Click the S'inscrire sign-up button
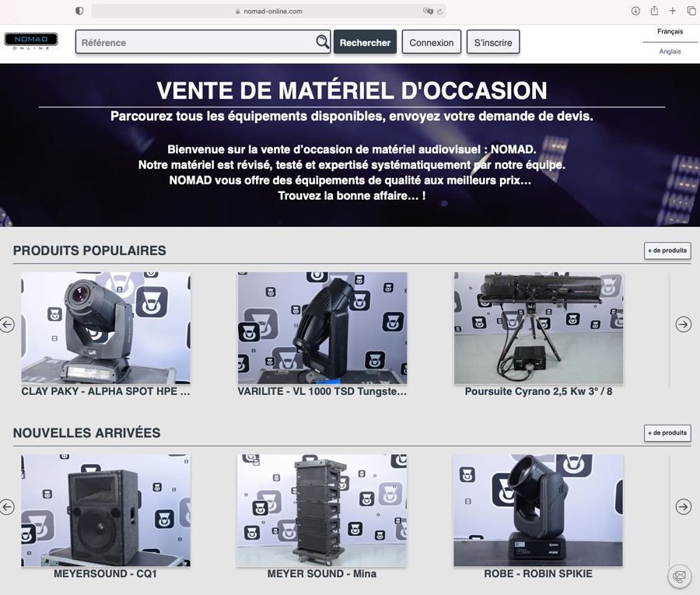This screenshot has width=700, height=595. point(493,42)
